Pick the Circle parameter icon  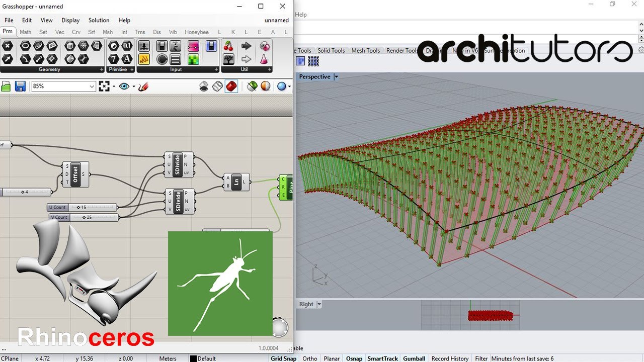click(x=25, y=46)
